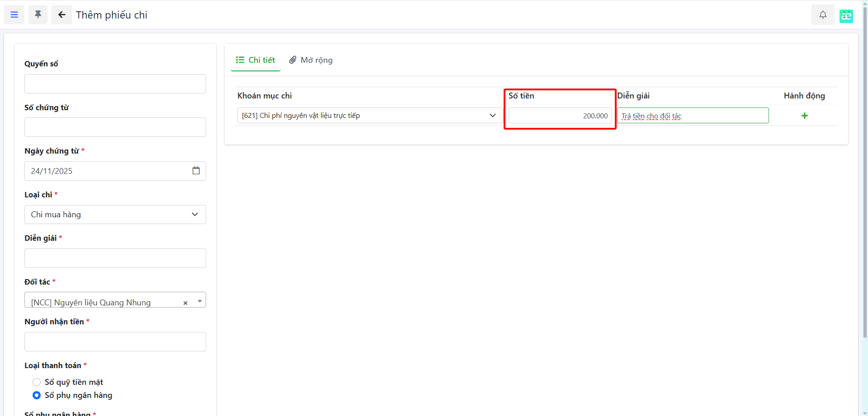The width and height of the screenshot is (868, 416).
Task: Clear the selected Đối tác partner
Action: click(x=185, y=303)
